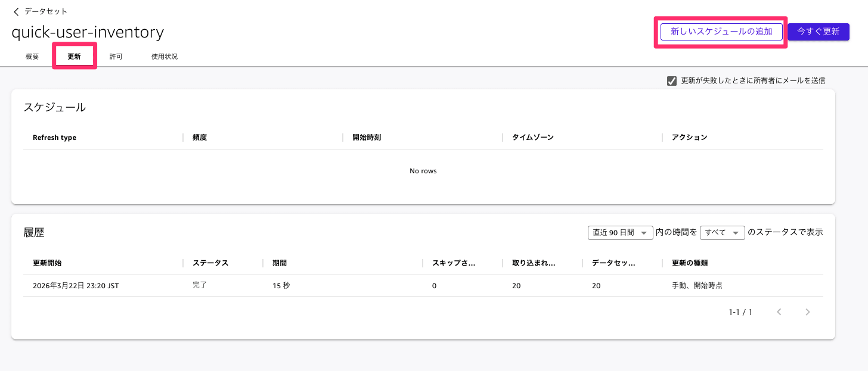
Task: Start a refresh with 今すぐ更新
Action: 819,32
